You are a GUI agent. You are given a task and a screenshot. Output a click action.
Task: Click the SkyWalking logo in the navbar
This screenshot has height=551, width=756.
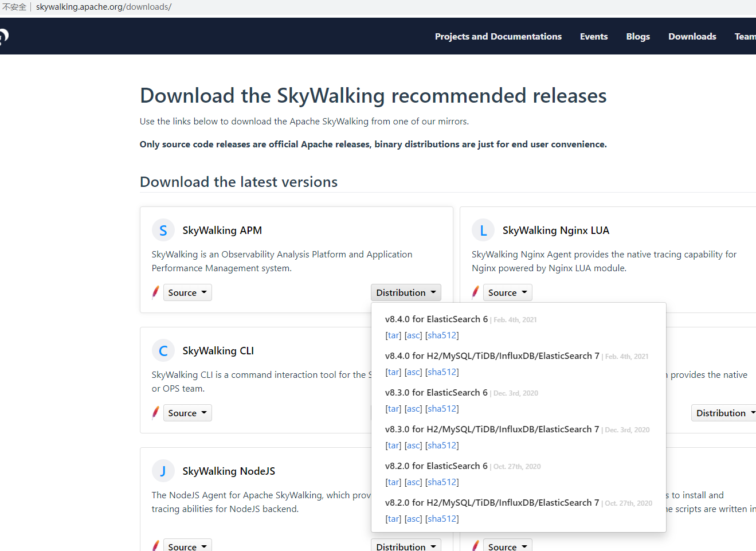[3, 36]
